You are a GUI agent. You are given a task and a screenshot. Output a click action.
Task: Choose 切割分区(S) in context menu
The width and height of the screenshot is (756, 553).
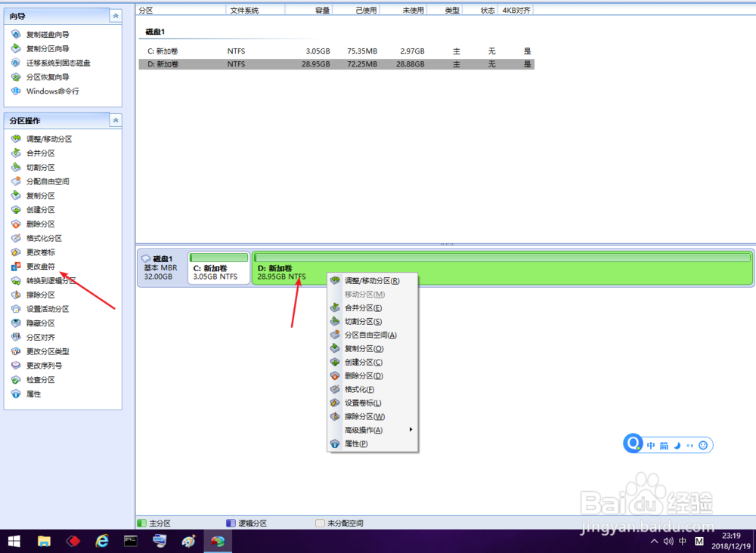tap(372, 321)
